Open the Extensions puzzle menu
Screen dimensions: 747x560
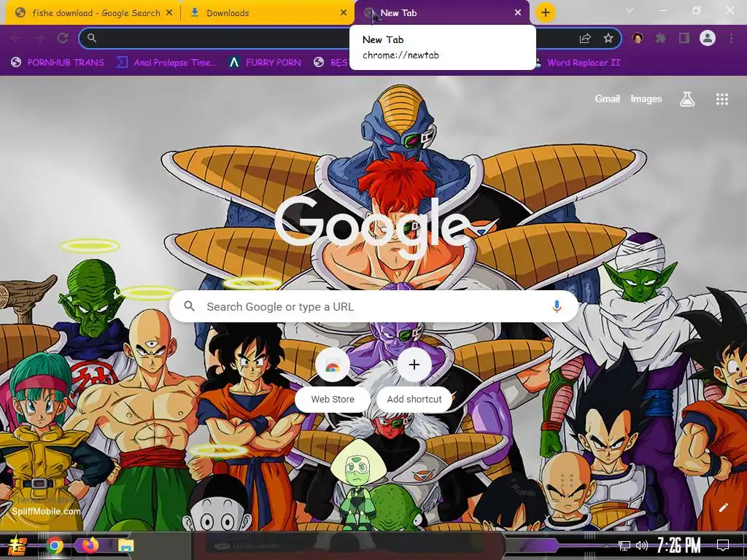point(661,38)
